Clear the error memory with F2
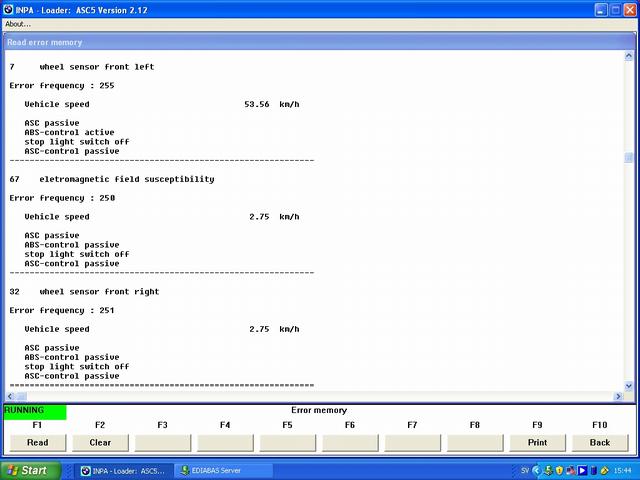The height and width of the screenshot is (480, 640). point(100,442)
